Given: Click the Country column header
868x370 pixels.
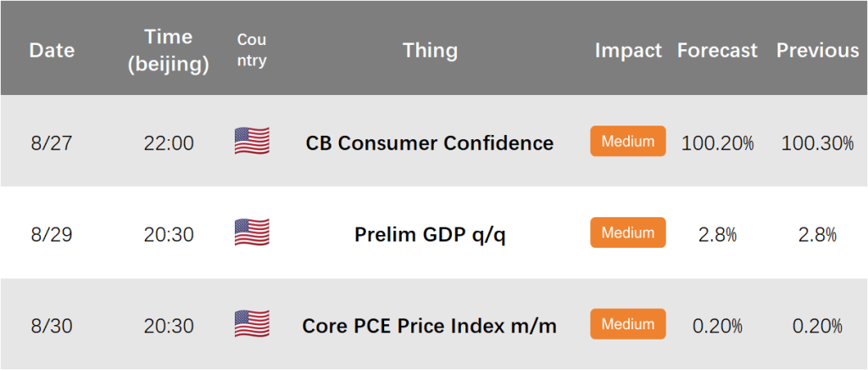Looking at the screenshot, I should [x=252, y=50].
